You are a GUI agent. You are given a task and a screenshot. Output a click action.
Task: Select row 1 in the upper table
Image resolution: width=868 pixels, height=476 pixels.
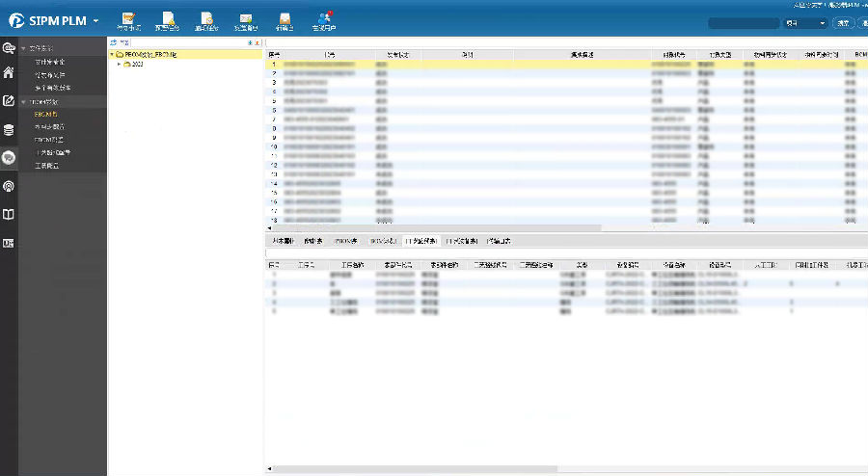coord(567,65)
